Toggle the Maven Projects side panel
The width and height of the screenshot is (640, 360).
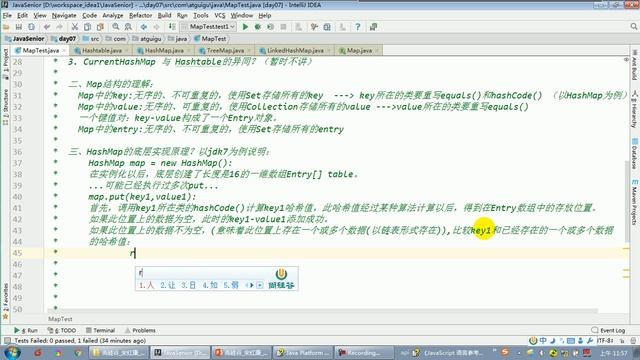(x=634, y=202)
